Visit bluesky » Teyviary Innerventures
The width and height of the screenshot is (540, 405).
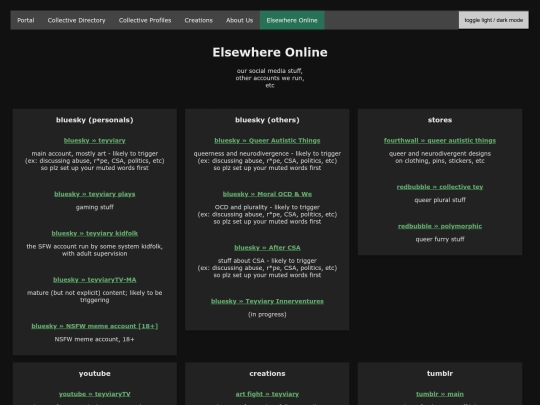[x=267, y=301]
